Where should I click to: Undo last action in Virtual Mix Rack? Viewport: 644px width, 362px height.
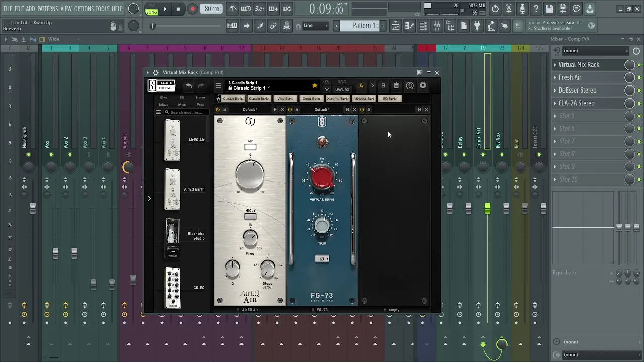point(188,86)
